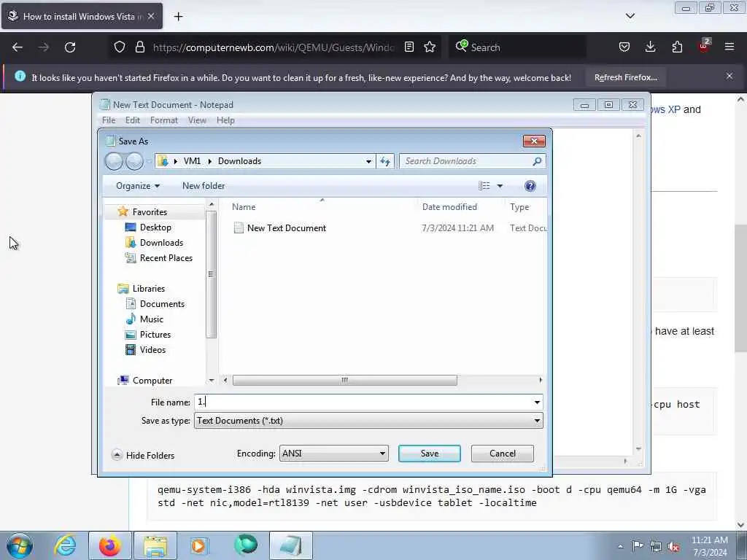Sort by Date modified column header
747x560 pixels.
coord(449,206)
